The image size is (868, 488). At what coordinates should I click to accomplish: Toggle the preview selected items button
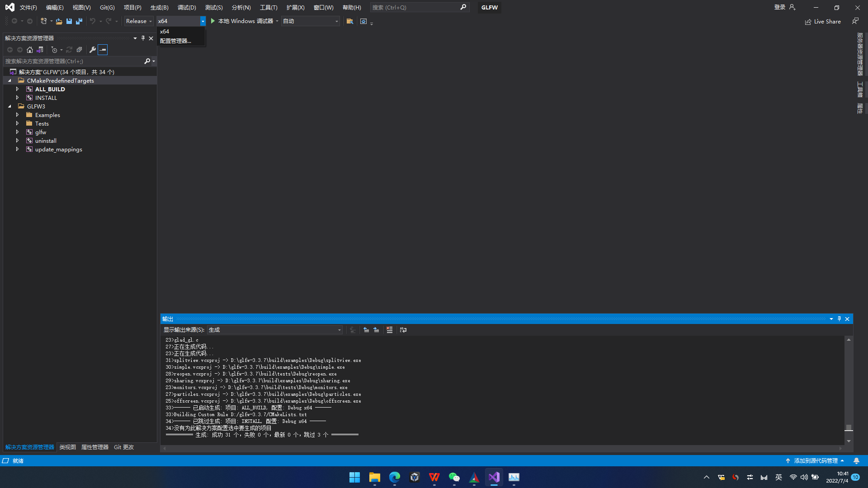coord(103,50)
